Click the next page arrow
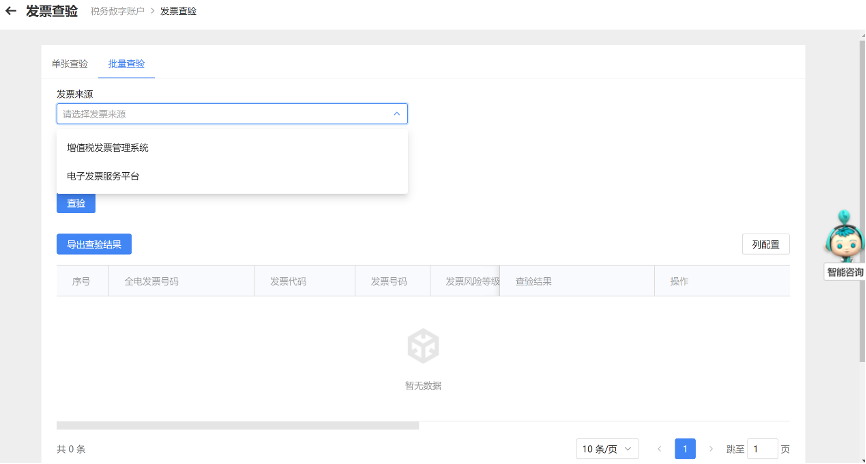This screenshot has width=866, height=464. click(x=711, y=449)
